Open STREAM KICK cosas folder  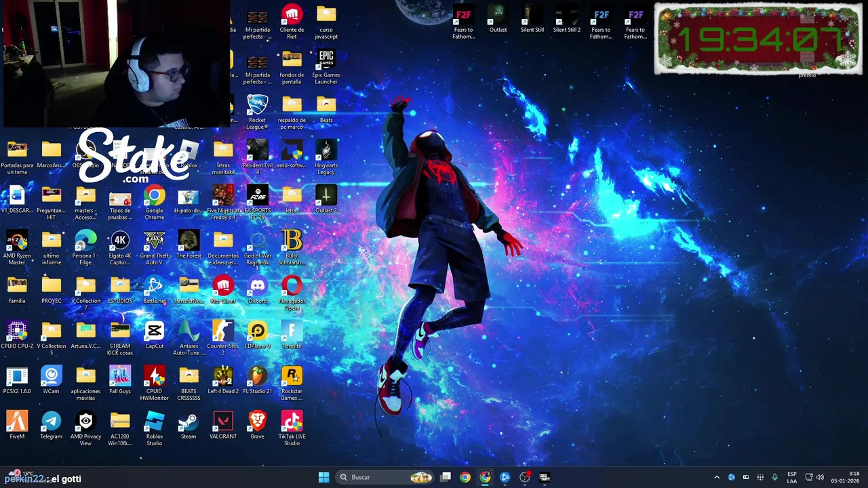pos(120,331)
